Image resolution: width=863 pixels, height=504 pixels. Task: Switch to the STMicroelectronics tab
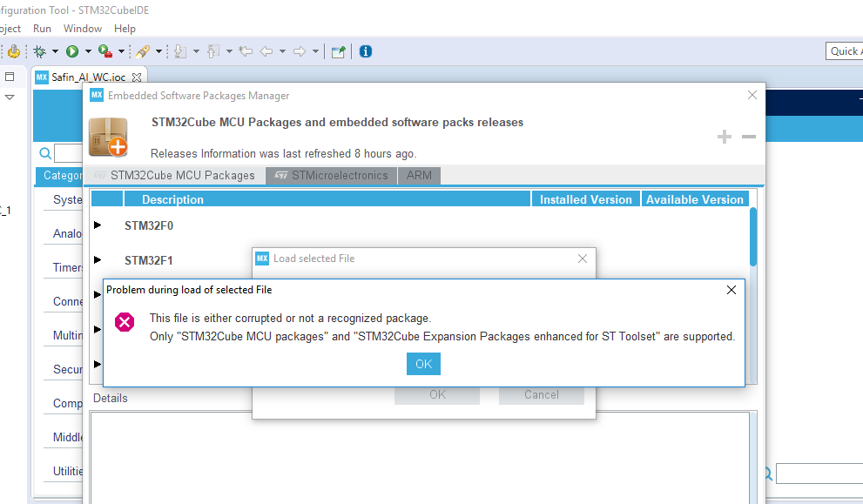click(x=331, y=176)
